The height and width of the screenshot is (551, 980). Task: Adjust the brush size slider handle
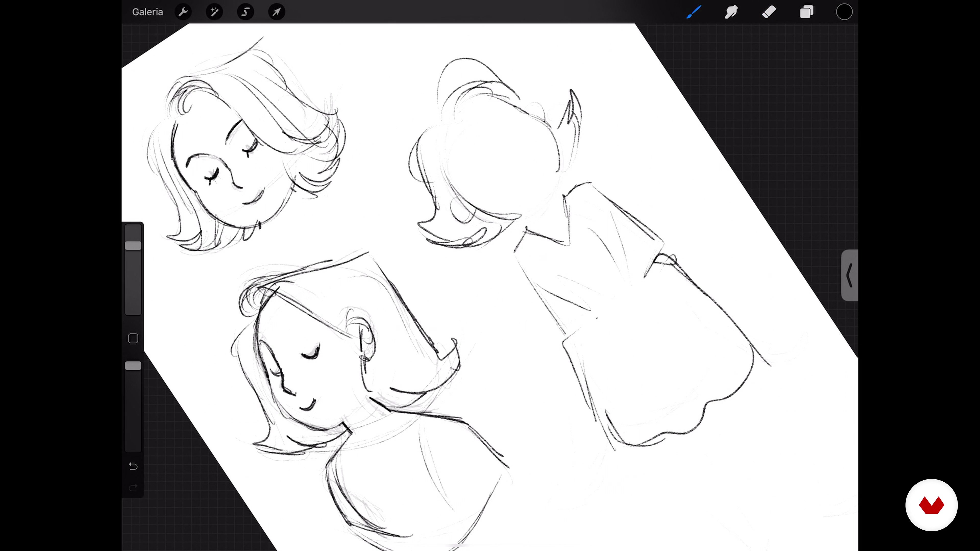coord(133,245)
